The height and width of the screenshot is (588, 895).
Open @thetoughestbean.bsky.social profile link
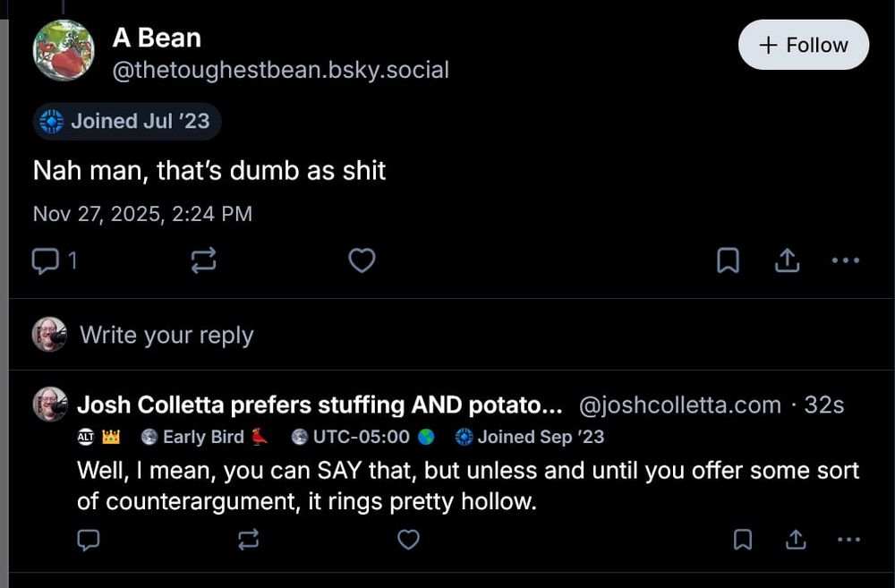(280, 70)
